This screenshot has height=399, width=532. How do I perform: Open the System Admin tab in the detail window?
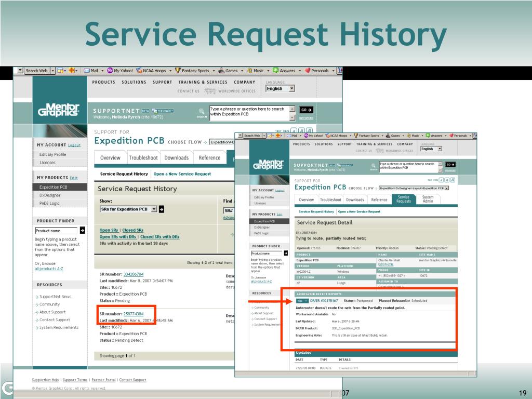coord(428,199)
